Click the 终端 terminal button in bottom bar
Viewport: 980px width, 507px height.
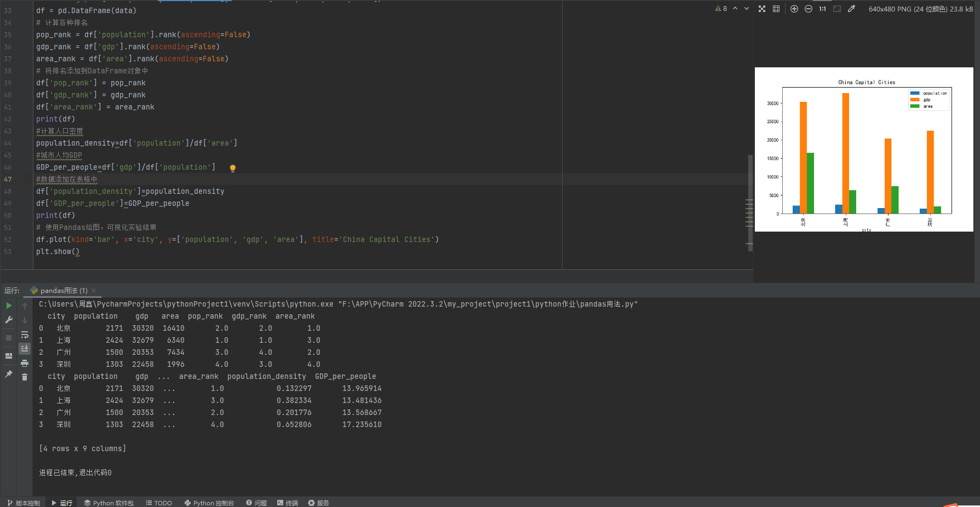[x=288, y=503]
